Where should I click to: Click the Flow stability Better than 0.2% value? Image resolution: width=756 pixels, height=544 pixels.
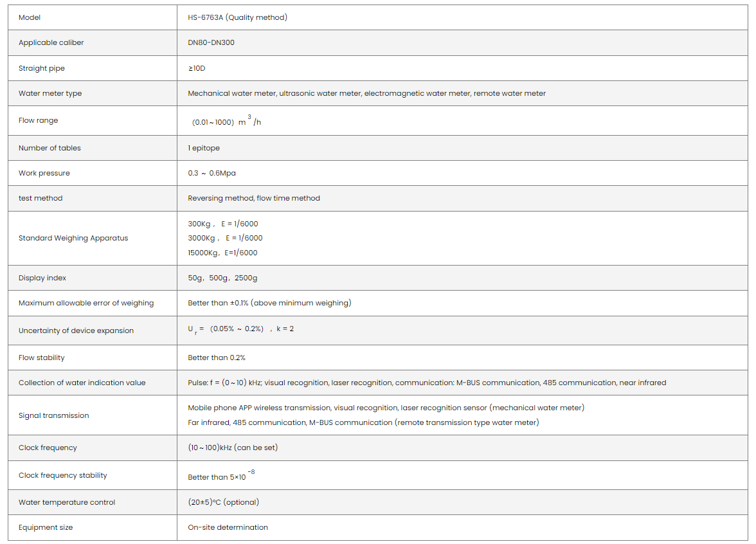click(x=217, y=358)
